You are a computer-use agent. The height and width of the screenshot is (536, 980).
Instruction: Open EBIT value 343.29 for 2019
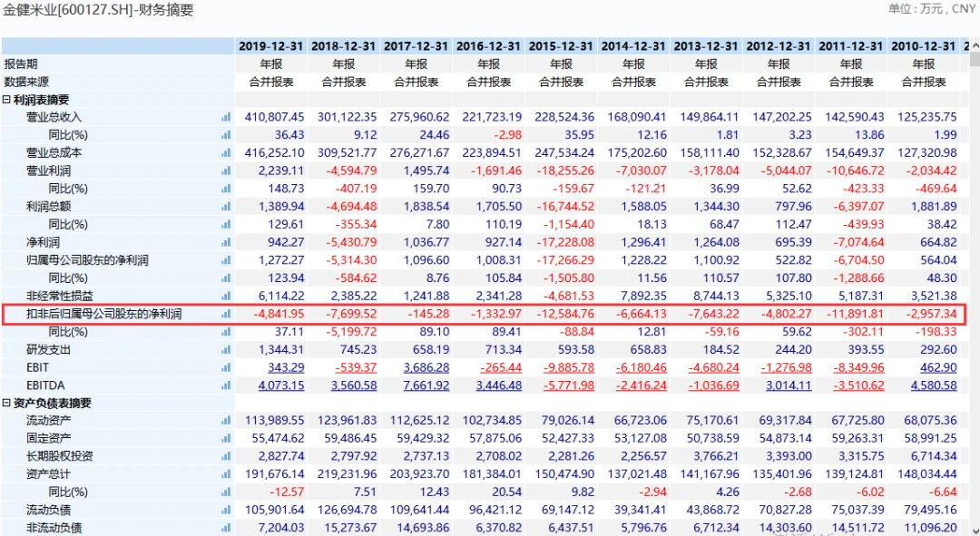(286, 367)
